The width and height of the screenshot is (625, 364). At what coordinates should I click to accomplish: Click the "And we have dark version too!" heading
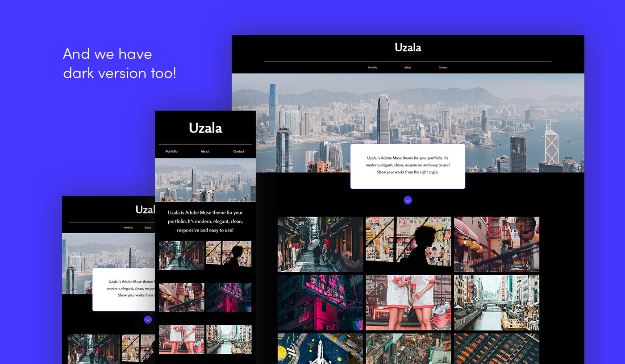[x=120, y=63]
